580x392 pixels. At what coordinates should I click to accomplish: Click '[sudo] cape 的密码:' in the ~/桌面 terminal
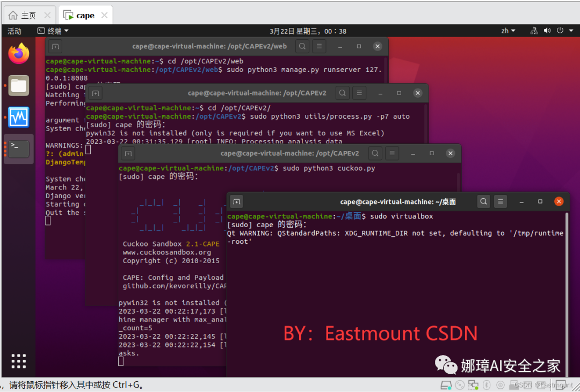(267, 224)
